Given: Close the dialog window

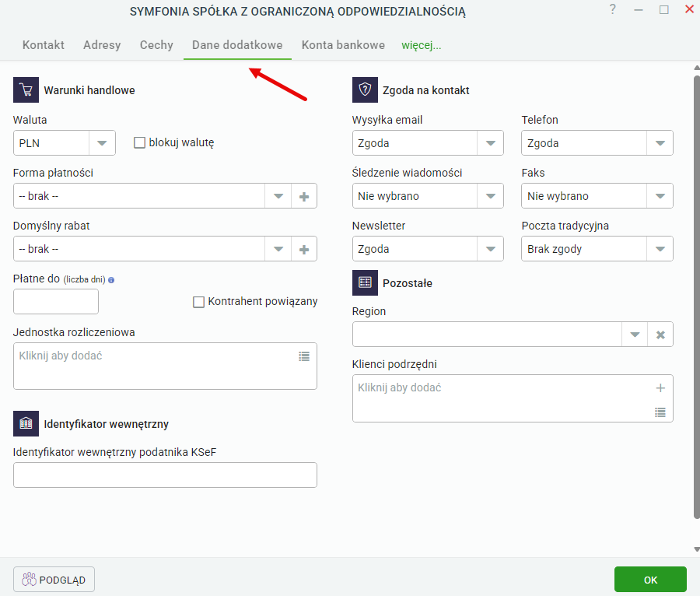Looking at the screenshot, I should [x=689, y=9].
